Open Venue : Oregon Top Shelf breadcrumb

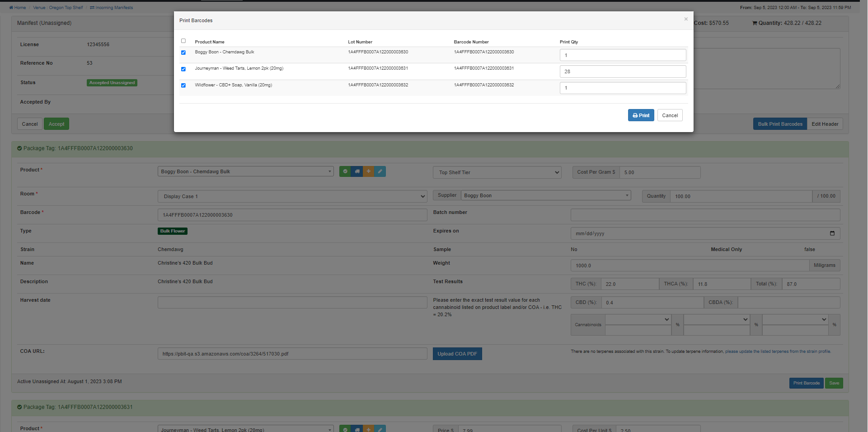tap(58, 8)
